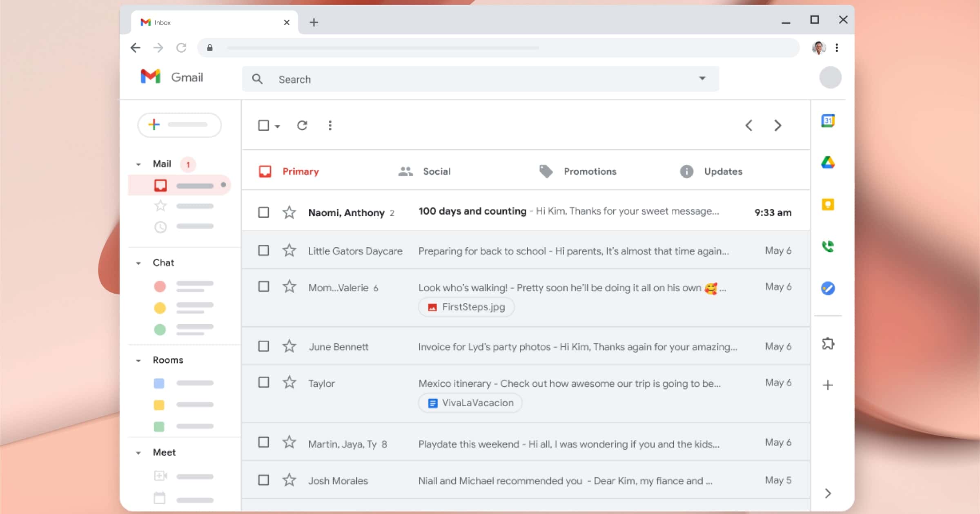Select the Taylor Mexico itinerary email checkbox
The width and height of the screenshot is (980, 514).
[x=264, y=383]
